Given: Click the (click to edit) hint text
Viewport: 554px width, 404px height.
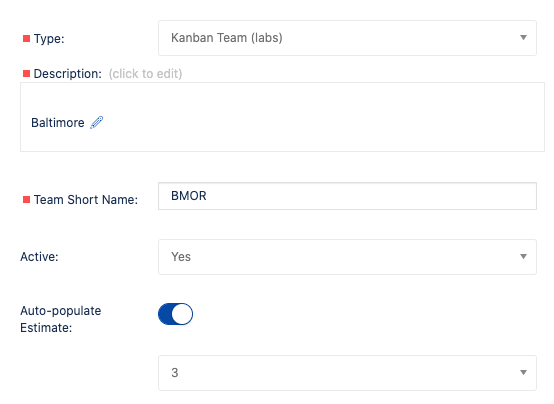Looking at the screenshot, I should [x=145, y=74].
